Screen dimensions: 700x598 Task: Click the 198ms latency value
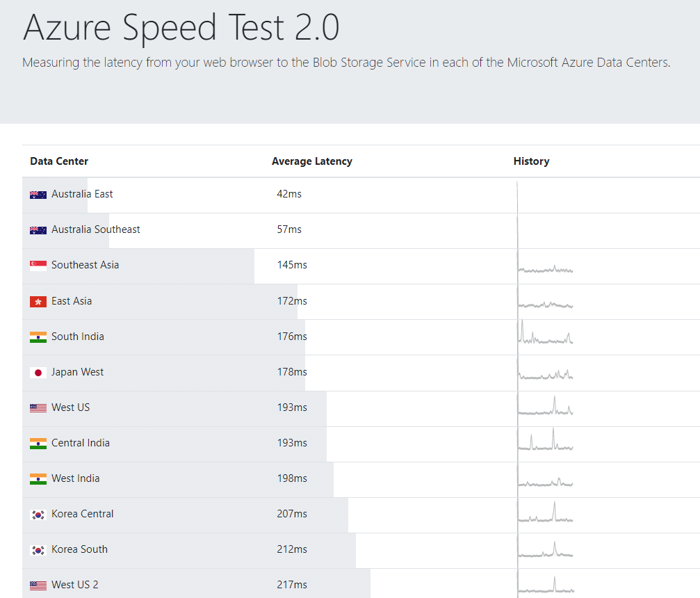(292, 478)
